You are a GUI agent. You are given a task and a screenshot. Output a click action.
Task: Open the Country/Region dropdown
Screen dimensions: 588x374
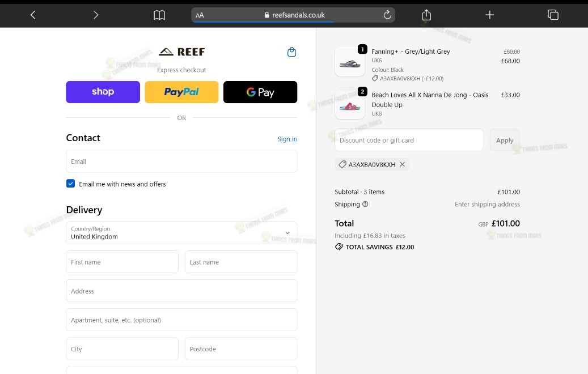(181, 233)
